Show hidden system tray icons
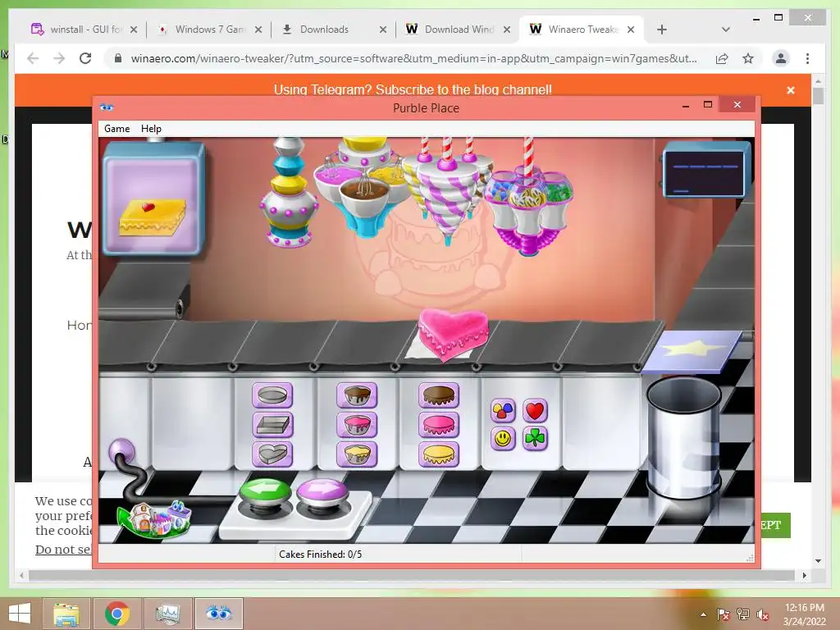Image resolution: width=840 pixels, height=630 pixels. click(x=703, y=614)
